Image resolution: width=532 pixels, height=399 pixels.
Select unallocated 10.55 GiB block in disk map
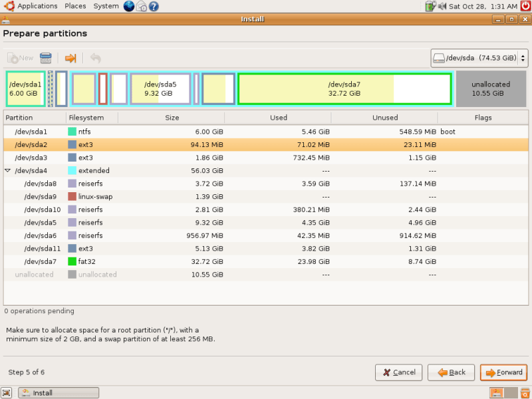491,89
